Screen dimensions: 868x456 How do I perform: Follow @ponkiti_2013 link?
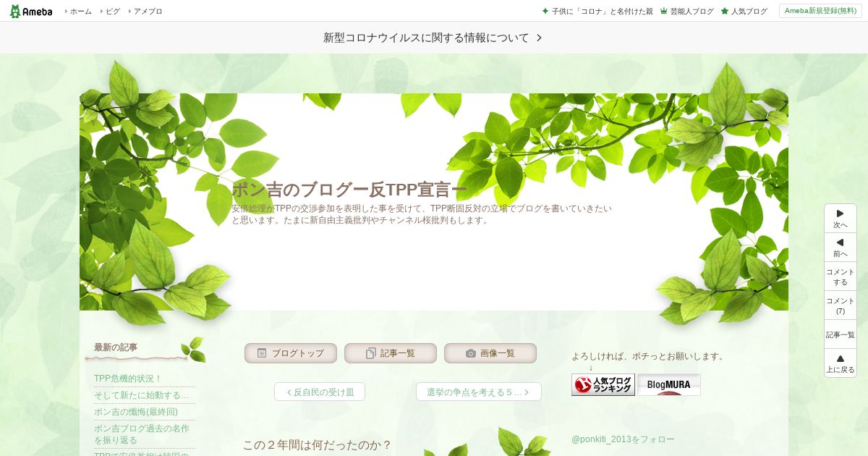[x=623, y=439]
